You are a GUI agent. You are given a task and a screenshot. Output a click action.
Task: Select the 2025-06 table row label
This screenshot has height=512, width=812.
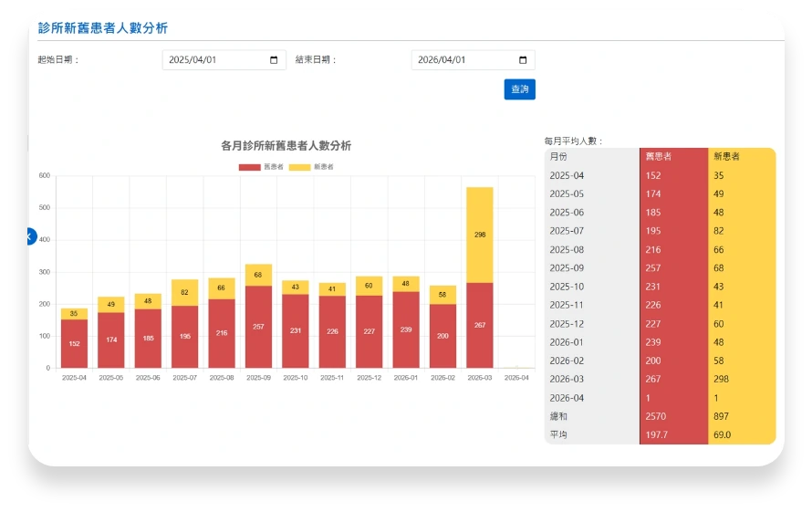[567, 213]
